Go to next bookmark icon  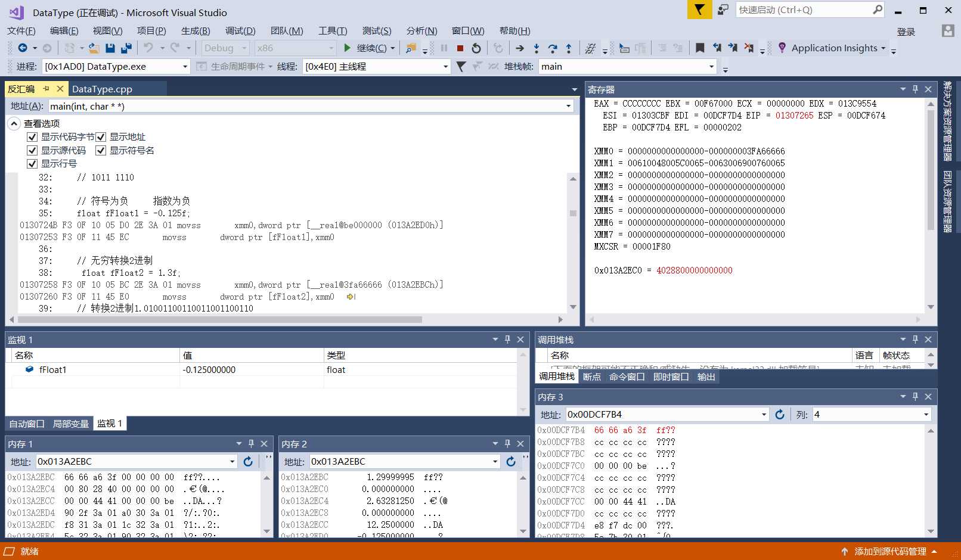(x=733, y=48)
